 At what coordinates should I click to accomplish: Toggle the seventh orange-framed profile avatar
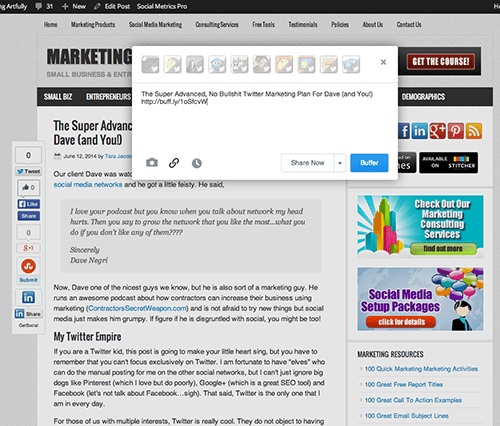284,64
